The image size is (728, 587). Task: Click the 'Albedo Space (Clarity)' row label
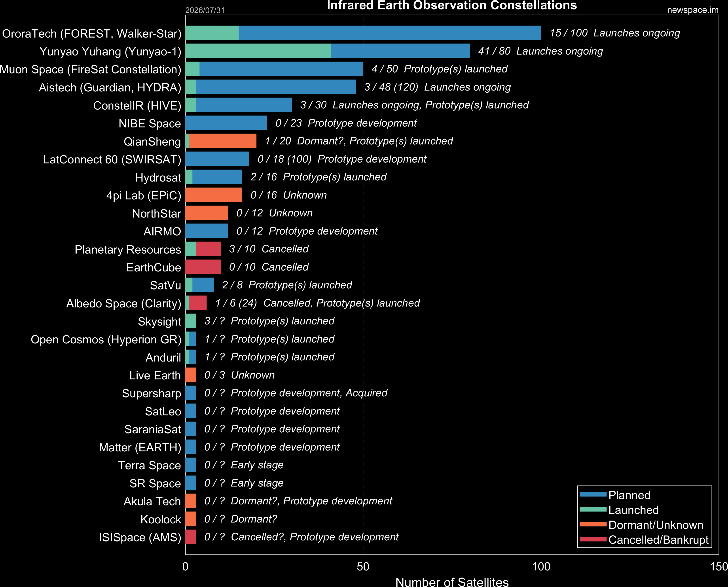click(124, 303)
